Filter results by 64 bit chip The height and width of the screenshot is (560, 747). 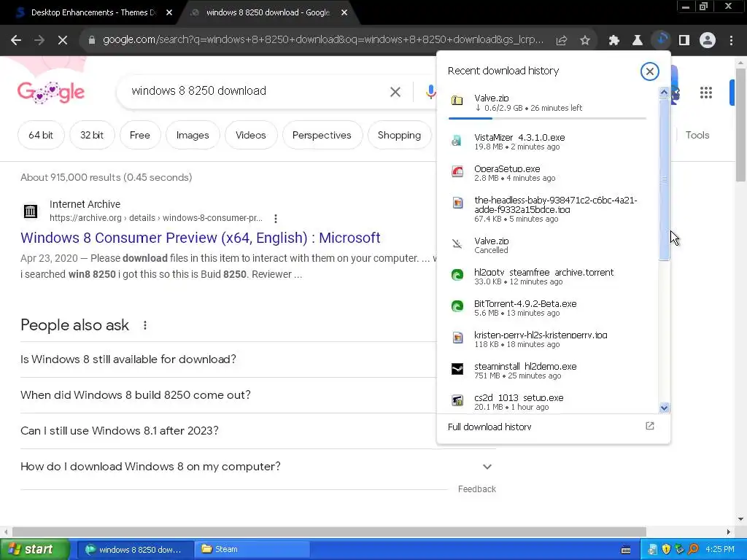coord(41,135)
